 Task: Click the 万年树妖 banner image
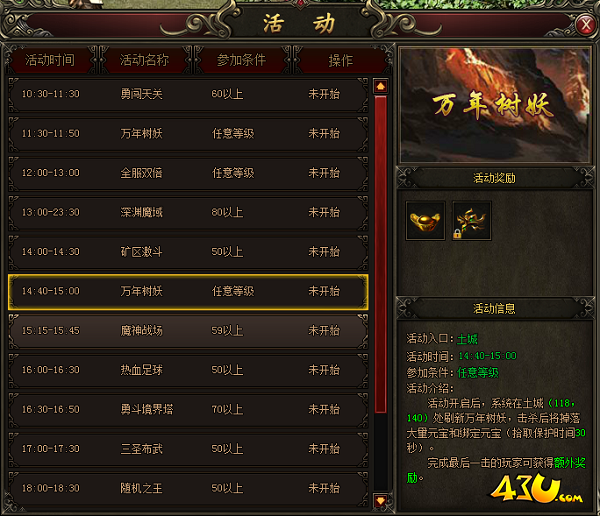[x=494, y=105]
